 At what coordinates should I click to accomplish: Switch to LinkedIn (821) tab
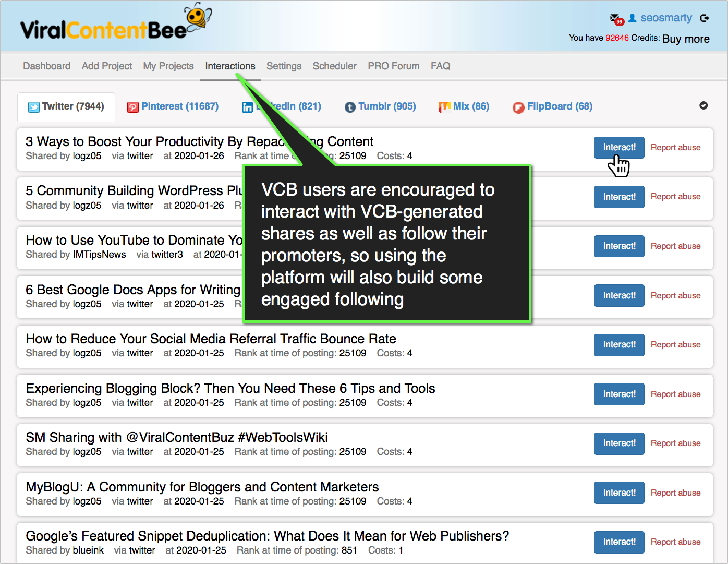282,106
